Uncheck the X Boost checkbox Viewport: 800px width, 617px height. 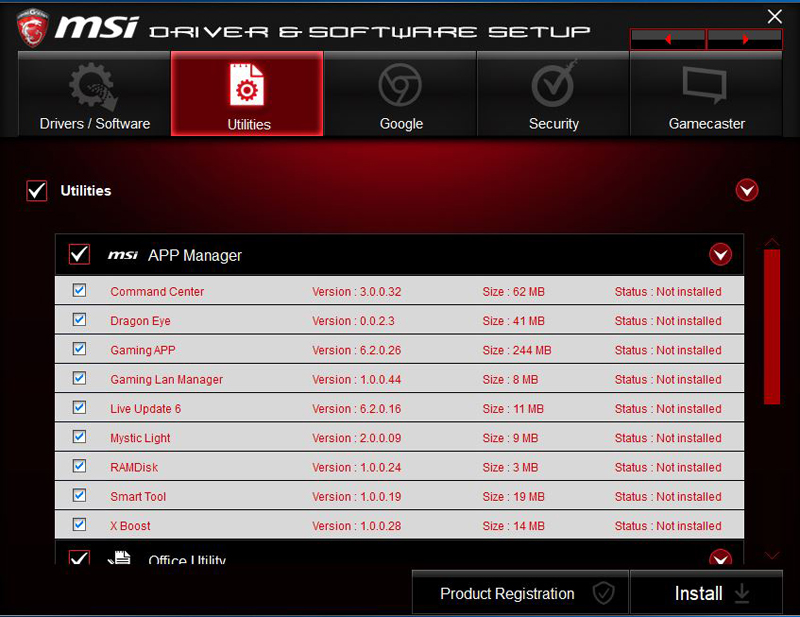point(79,525)
